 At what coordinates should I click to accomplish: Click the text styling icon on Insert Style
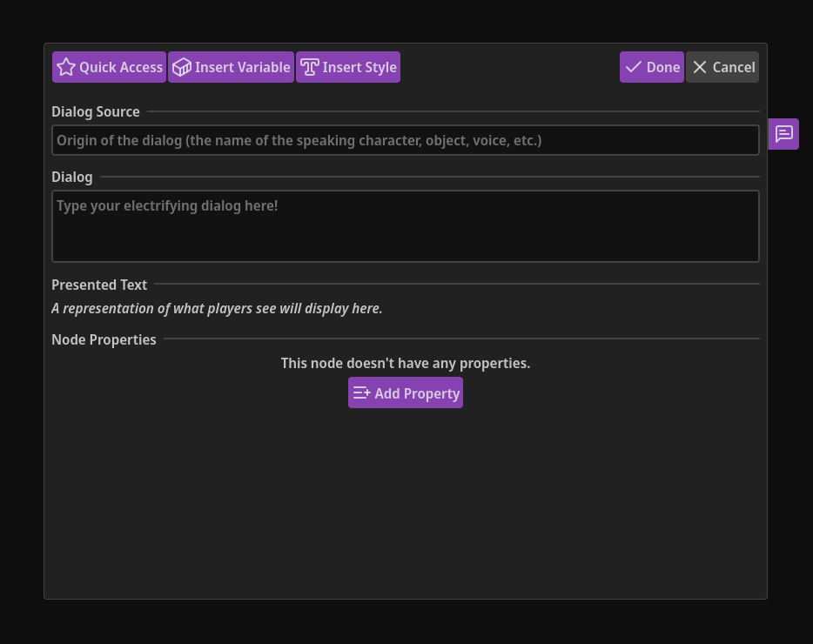(x=309, y=66)
